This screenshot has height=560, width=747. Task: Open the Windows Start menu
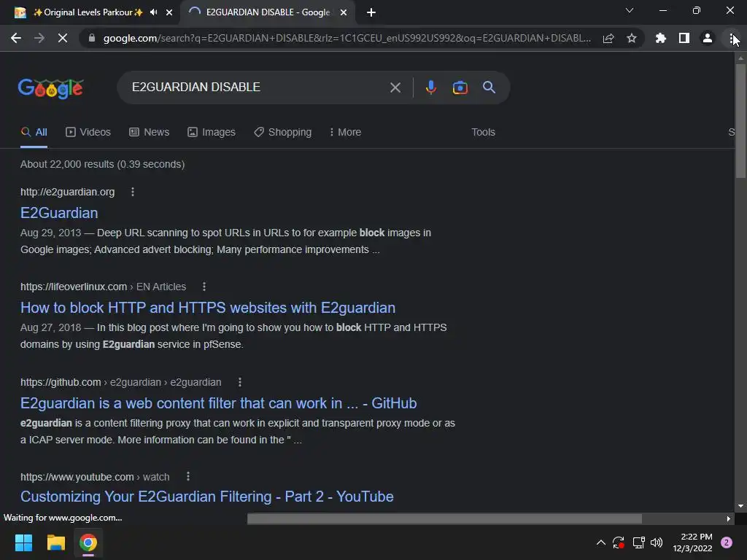tap(23, 542)
